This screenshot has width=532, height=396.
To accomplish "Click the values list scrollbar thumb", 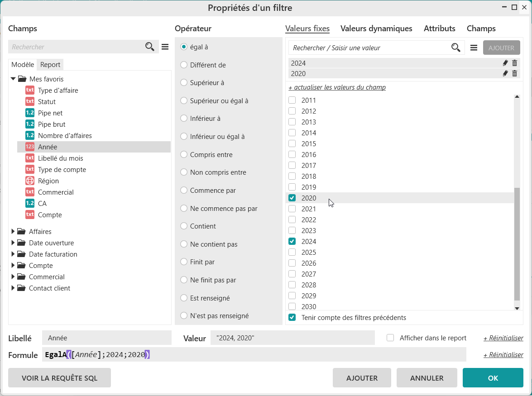I will point(517,244).
